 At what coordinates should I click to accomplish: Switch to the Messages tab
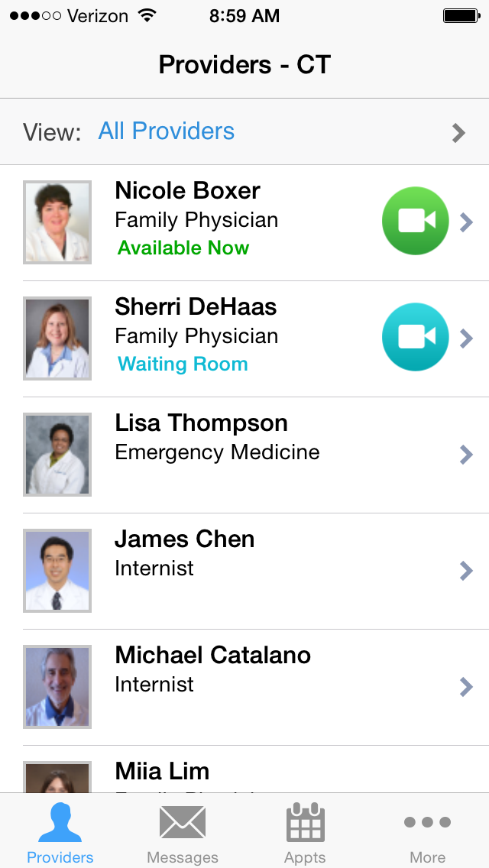point(183,833)
